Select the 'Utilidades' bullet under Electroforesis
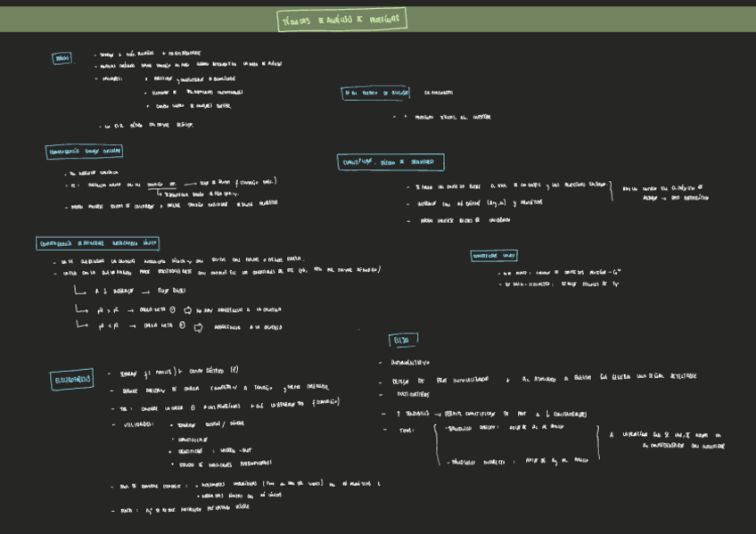 [137, 424]
